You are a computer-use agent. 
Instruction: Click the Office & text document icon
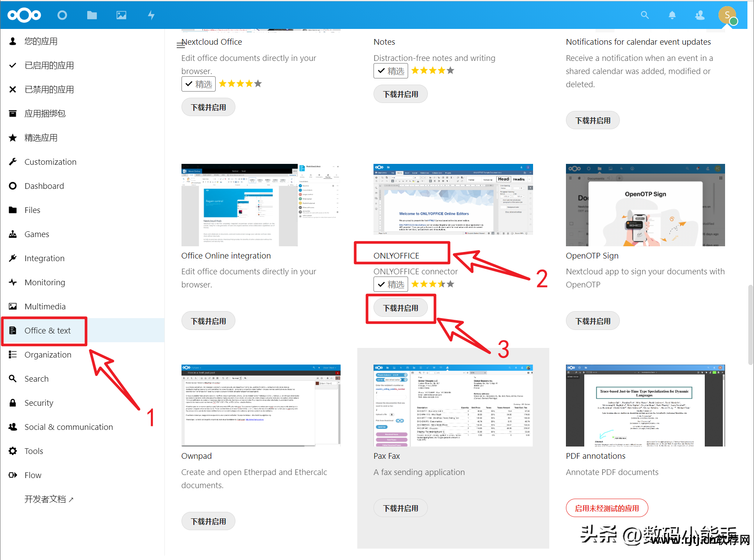(13, 330)
